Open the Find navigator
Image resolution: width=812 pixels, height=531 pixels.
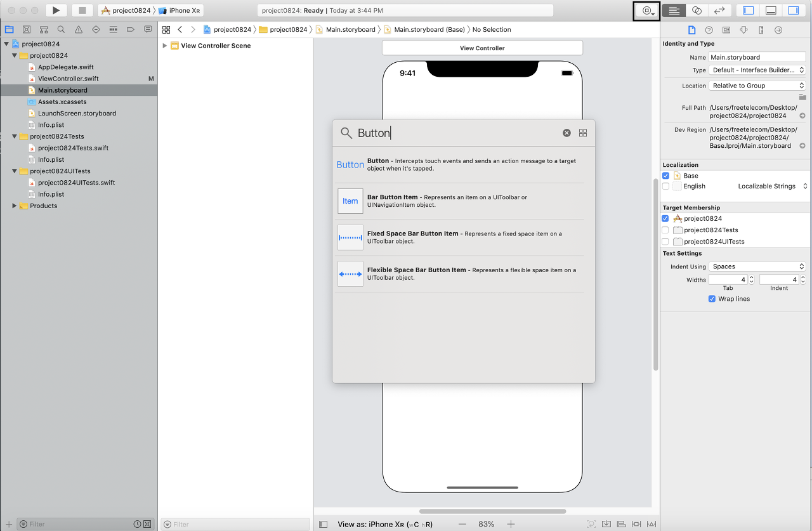(61, 29)
